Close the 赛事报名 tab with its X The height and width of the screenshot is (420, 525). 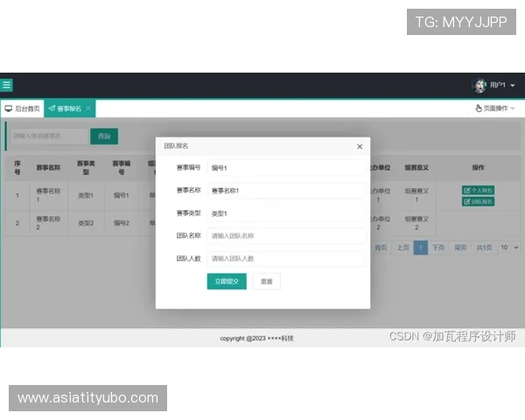point(88,108)
